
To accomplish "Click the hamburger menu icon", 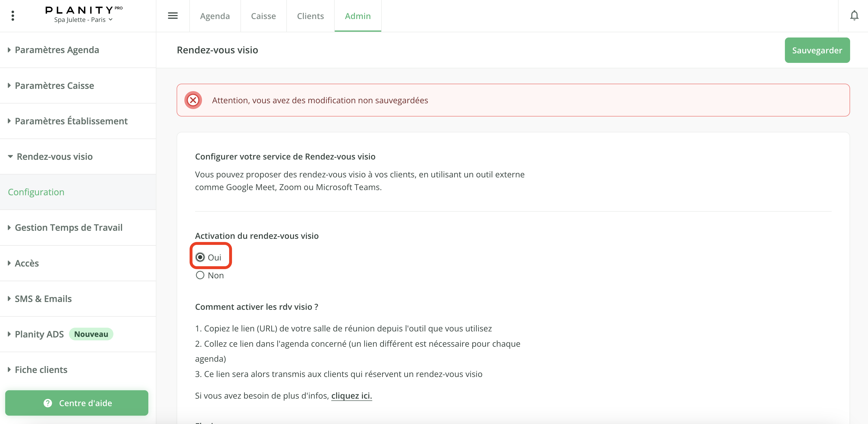I will 173,16.
